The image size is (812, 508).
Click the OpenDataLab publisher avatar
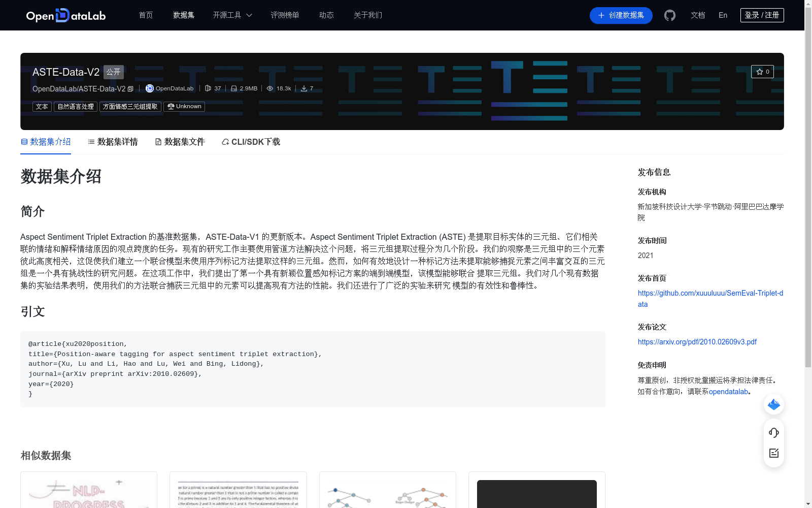click(150, 88)
